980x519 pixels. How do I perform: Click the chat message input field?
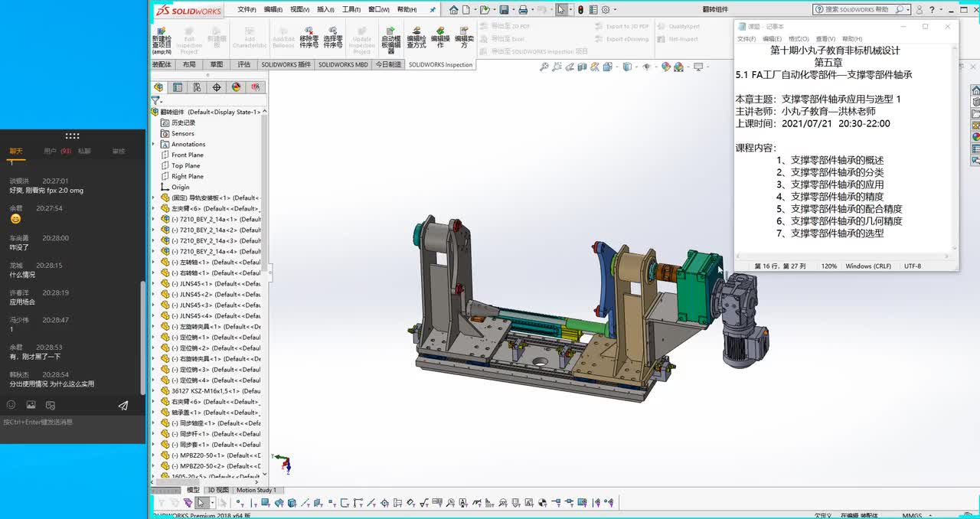tap(73, 429)
